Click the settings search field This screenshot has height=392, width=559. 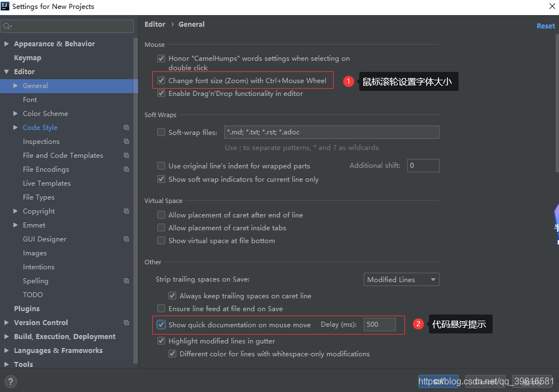(68, 26)
